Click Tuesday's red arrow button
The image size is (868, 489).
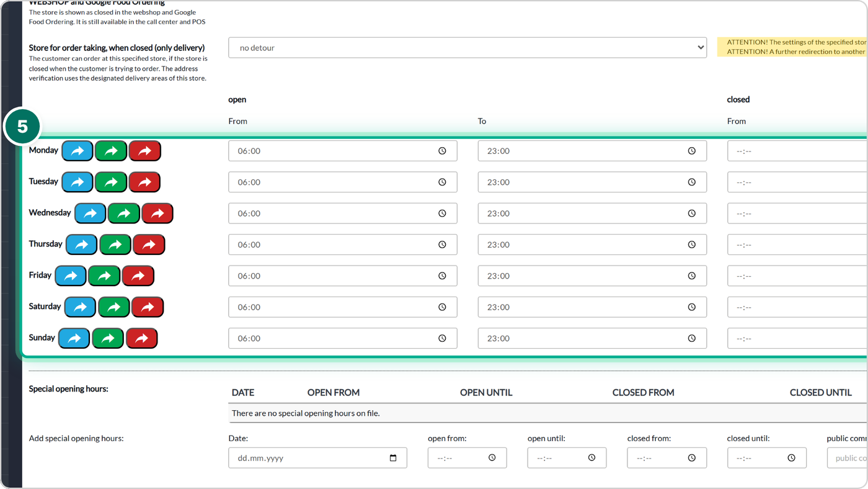click(144, 182)
